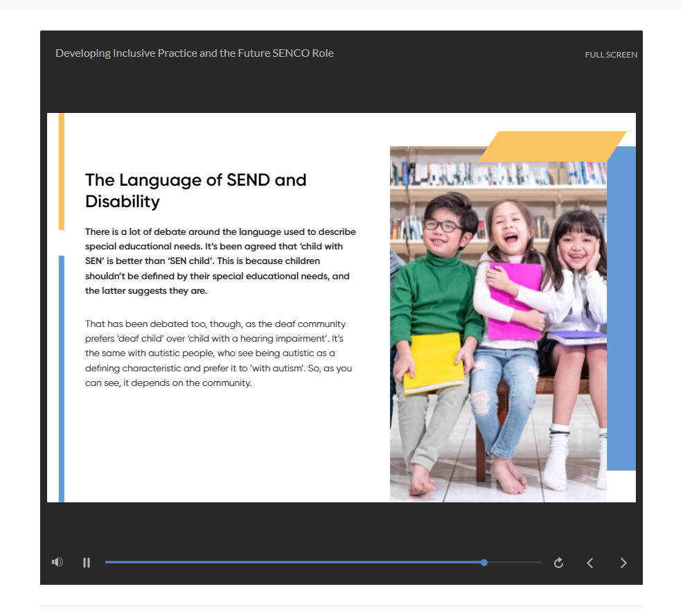Click the progress bar's round handle

click(484, 563)
